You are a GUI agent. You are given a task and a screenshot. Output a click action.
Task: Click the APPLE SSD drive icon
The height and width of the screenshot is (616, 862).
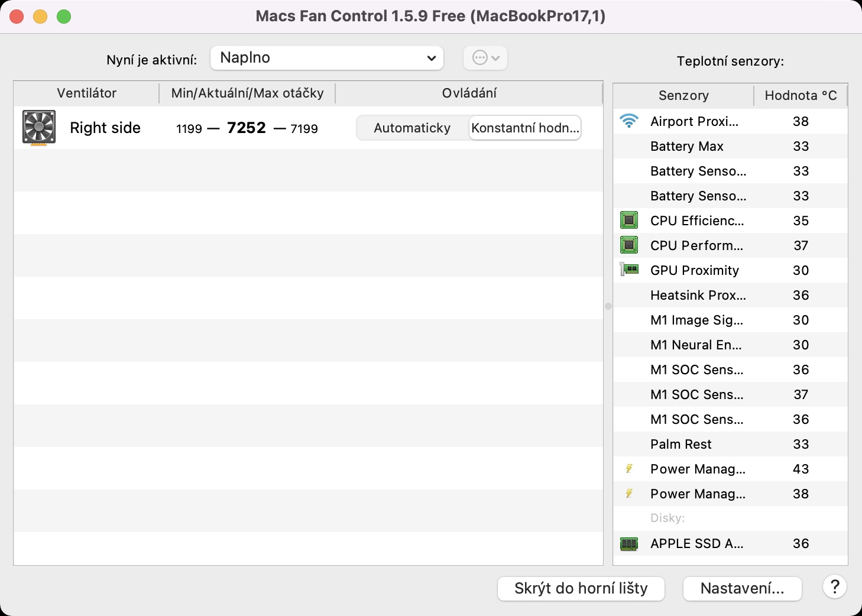tap(629, 543)
